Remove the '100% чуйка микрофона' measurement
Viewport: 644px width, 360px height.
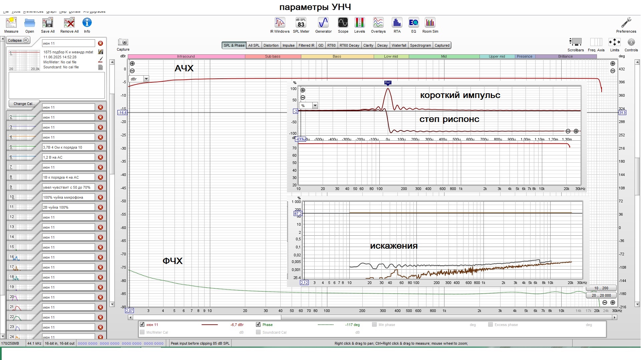(x=100, y=197)
